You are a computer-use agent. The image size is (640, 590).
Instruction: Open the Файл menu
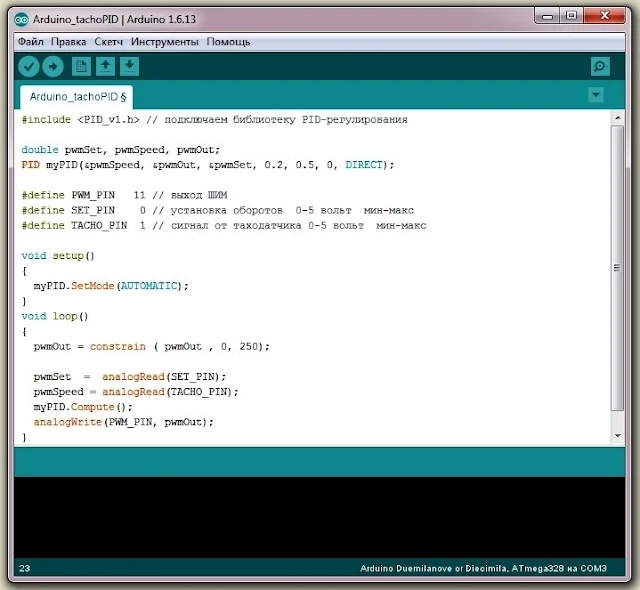pos(31,42)
